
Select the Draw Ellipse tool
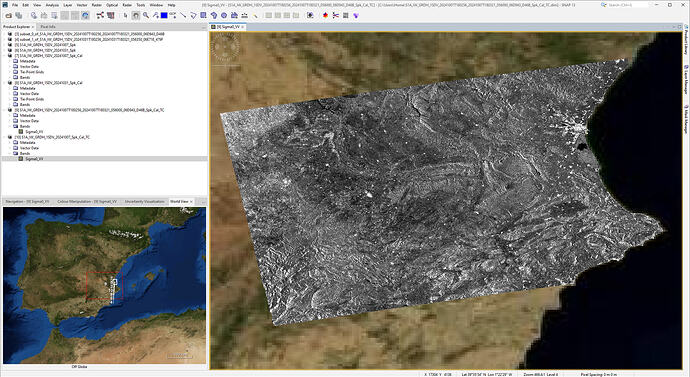pyautogui.click(x=224, y=15)
